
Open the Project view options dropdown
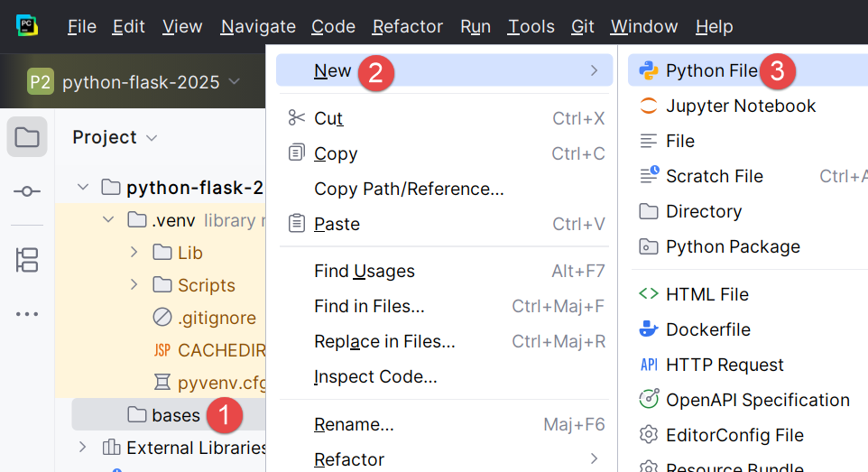point(152,138)
